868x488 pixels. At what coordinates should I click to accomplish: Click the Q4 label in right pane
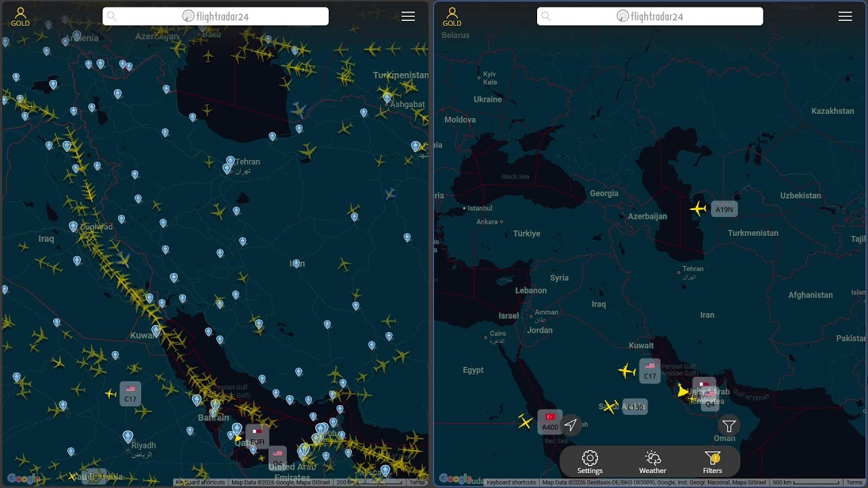pyautogui.click(x=709, y=400)
